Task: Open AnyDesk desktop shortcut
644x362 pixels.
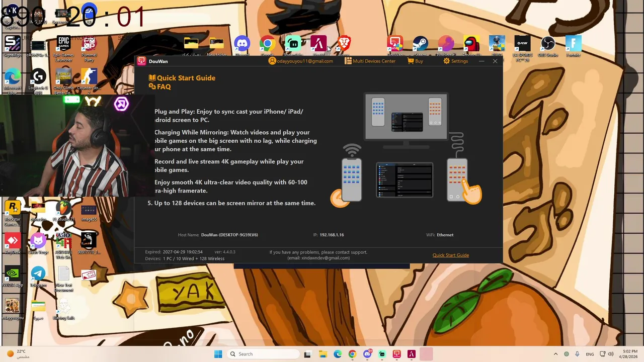Action: click(x=13, y=244)
